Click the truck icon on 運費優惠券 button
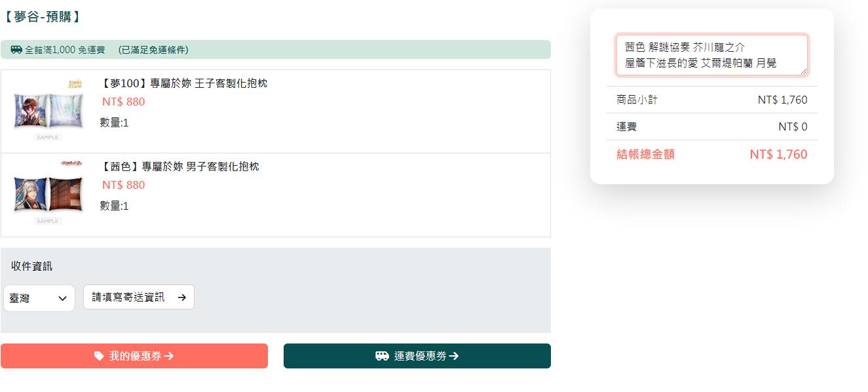 pyautogui.click(x=382, y=356)
